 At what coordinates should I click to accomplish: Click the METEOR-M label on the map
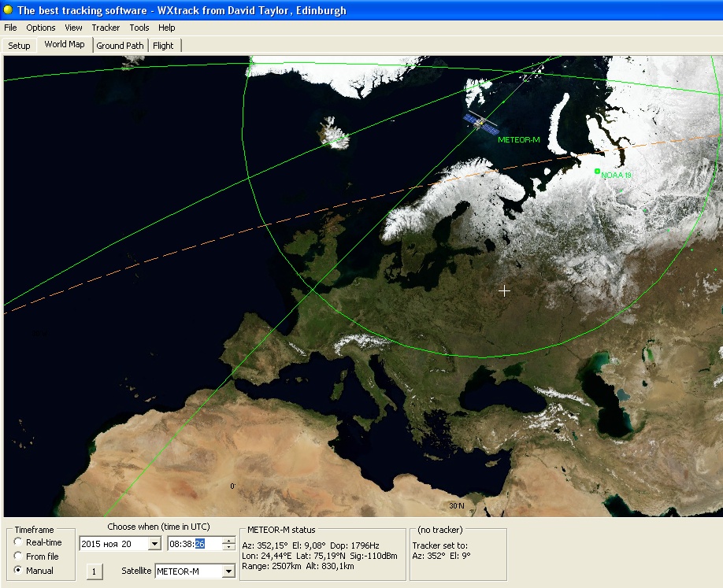pos(519,139)
